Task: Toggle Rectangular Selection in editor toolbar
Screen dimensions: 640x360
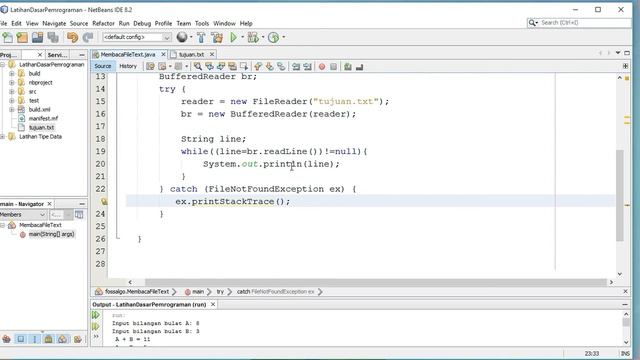Action: pos(244,67)
